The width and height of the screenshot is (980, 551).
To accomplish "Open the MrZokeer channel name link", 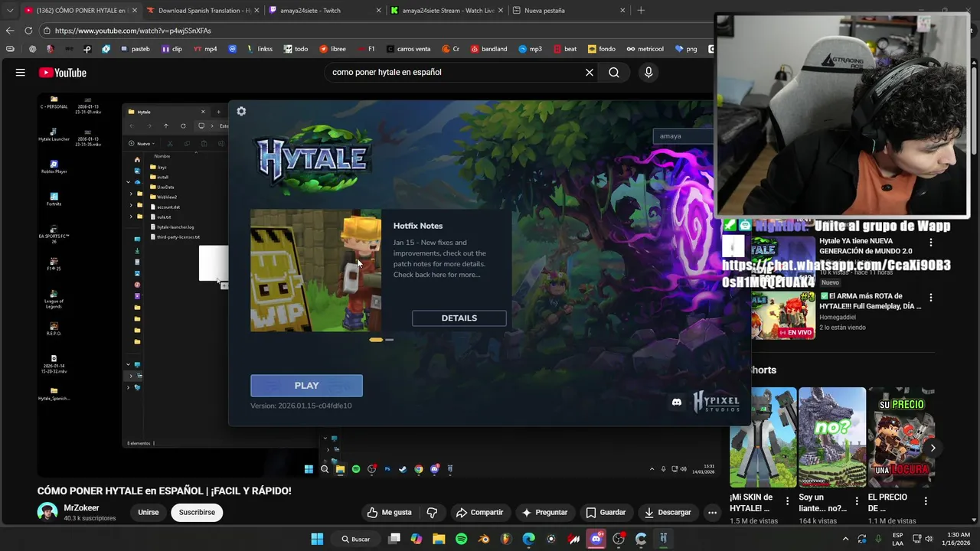I will point(81,508).
